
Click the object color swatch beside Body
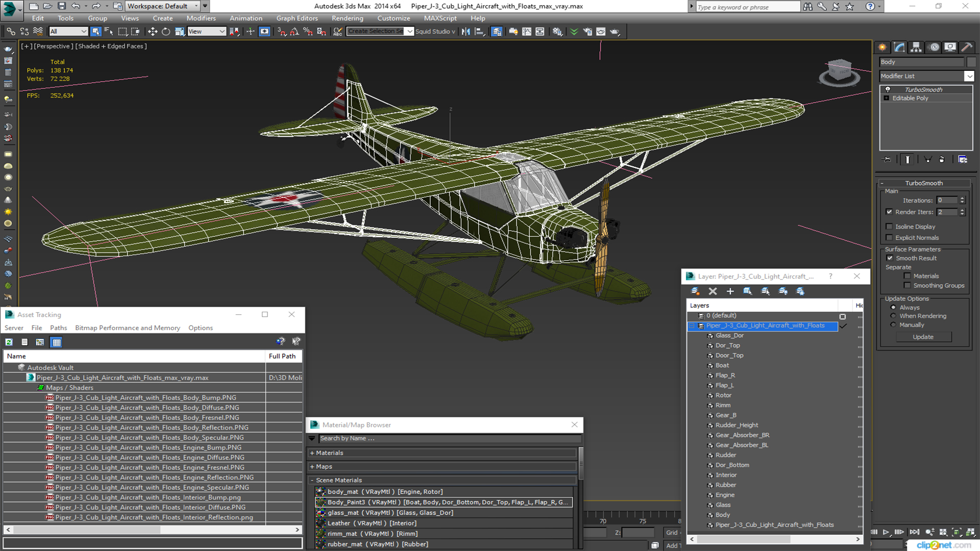click(970, 62)
